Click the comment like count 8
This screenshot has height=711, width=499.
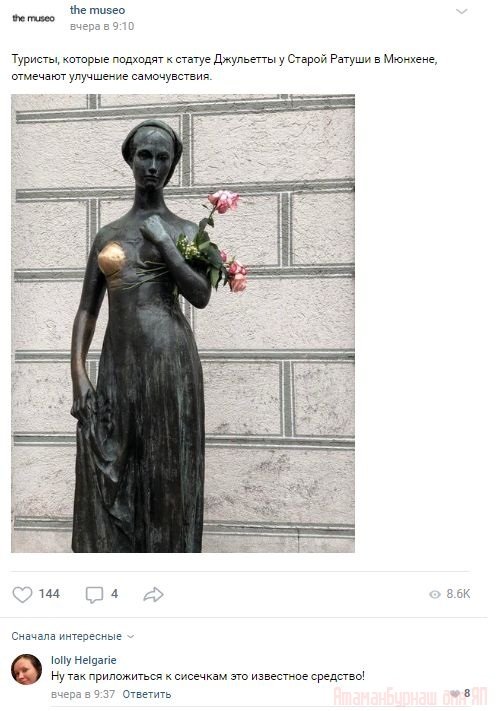(x=467, y=693)
